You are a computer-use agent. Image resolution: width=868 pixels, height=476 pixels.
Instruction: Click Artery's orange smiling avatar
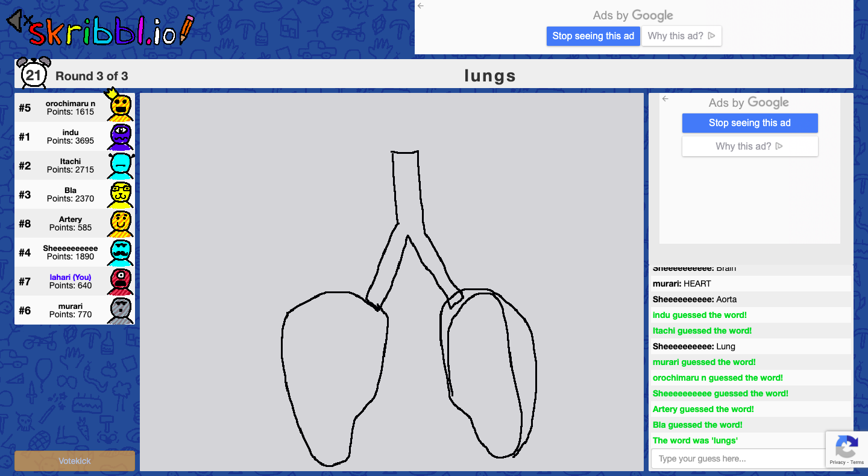point(121,223)
